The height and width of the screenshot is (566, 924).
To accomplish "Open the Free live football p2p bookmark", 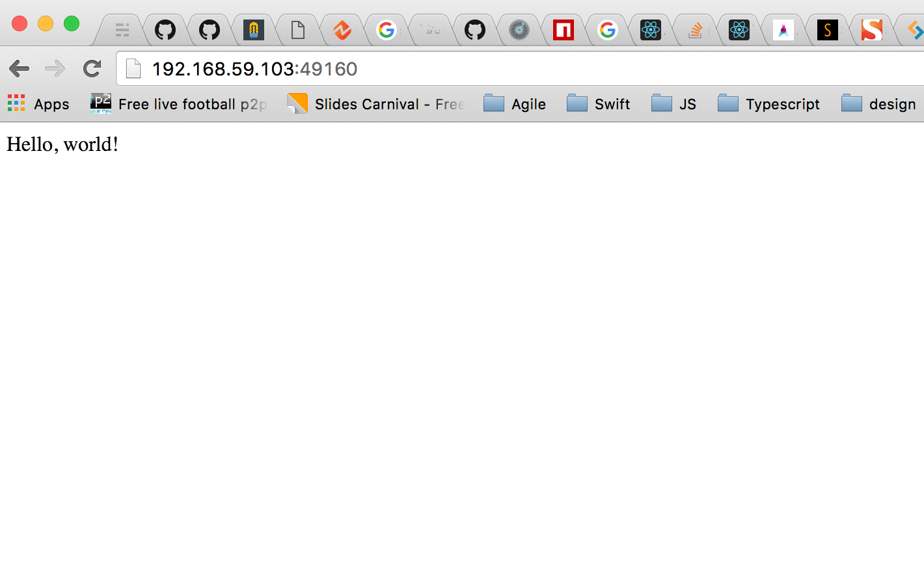I will coord(180,104).
